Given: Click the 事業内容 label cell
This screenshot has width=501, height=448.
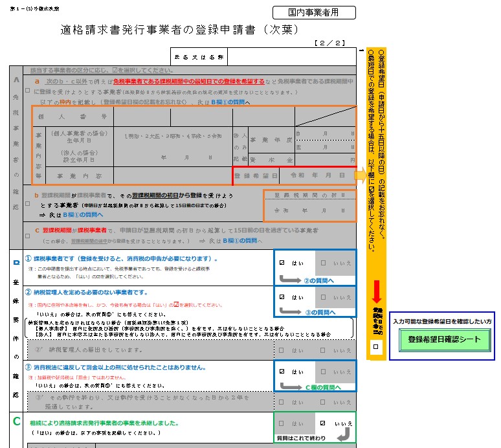Looking at the screenshot, I should [x=79, y=175].
